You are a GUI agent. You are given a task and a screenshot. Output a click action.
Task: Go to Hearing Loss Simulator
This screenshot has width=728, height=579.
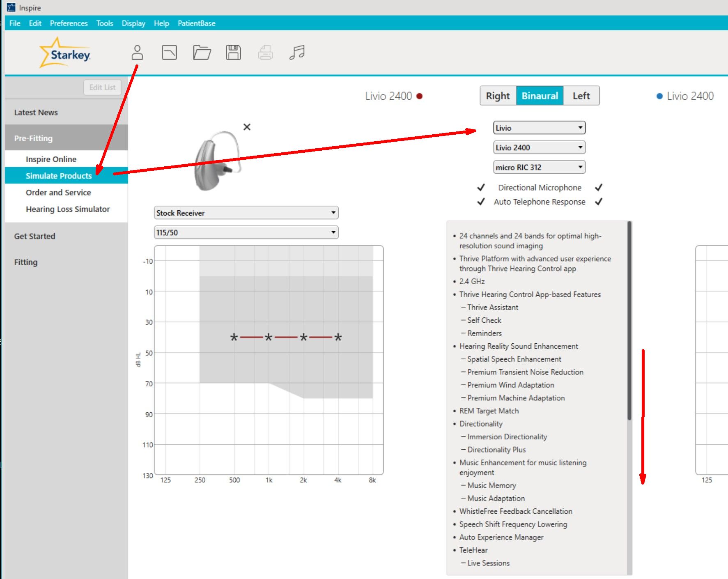(68, 209)
